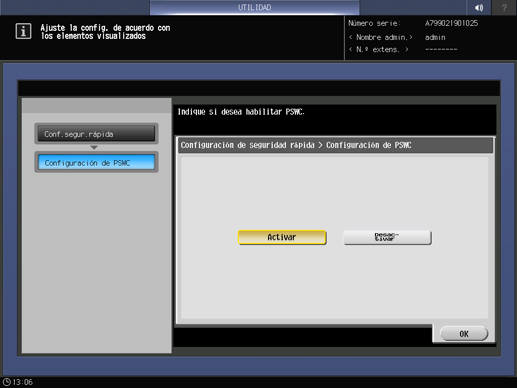This screenshot has width=517, height=388.
Task: Click the breadcrumb Configuración de seguridad rápida
Action: tap(247, 145)
